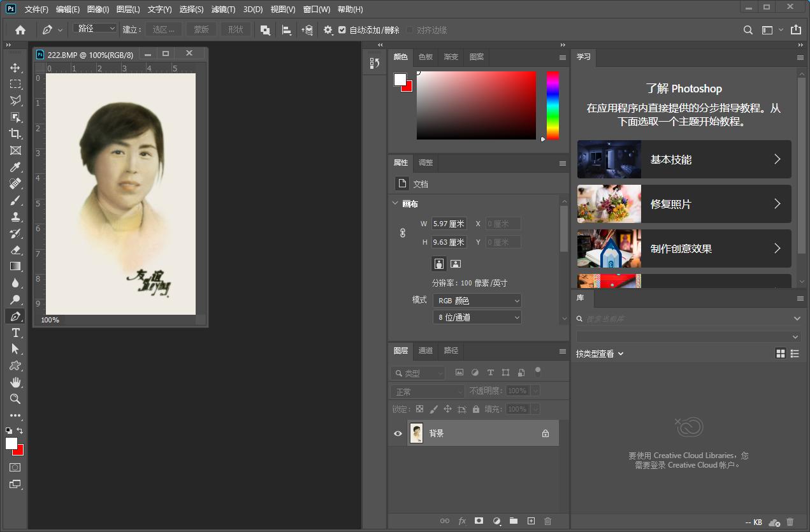Image resolution: width=810 pixels, height=532 pixels.
Task: Open the 8 位/通道 bit depth dropdown
Action: (x=477, y=317)
